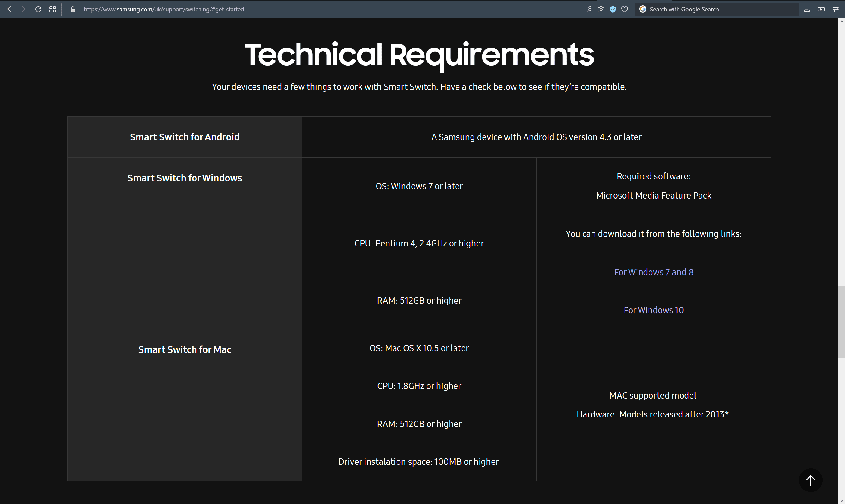Take a snapshot with the camera icon
Viewport: 845px width, 504px height.
601,9
